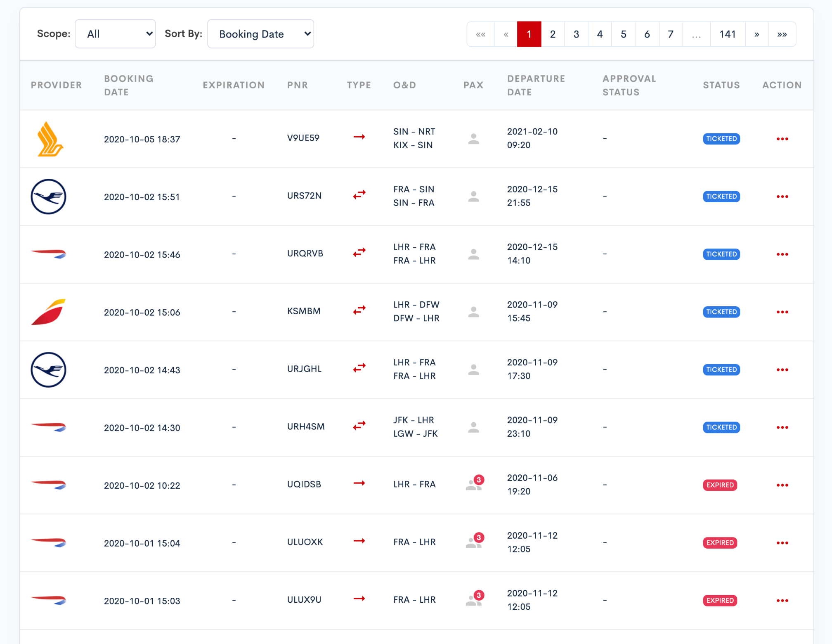This screenshot has height=644, width=832.
Task: Open actions menu for PNR KSMBM
Action: tap(782, 312)
